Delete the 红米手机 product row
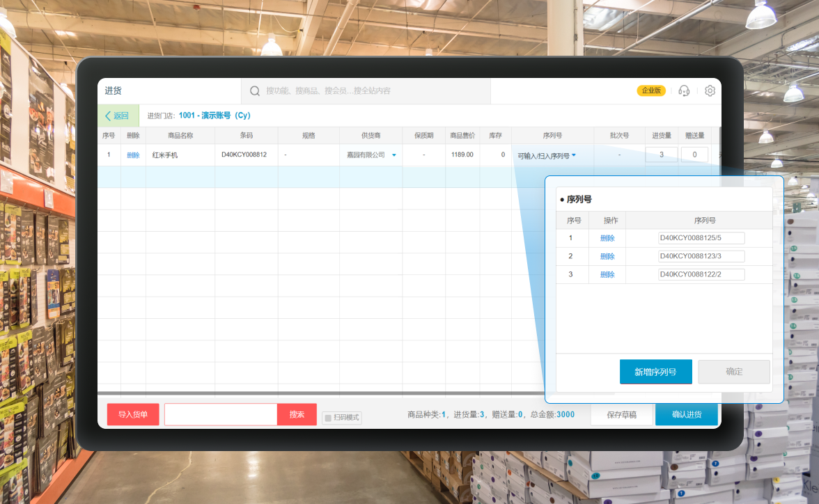 click(x=133, y=155)
